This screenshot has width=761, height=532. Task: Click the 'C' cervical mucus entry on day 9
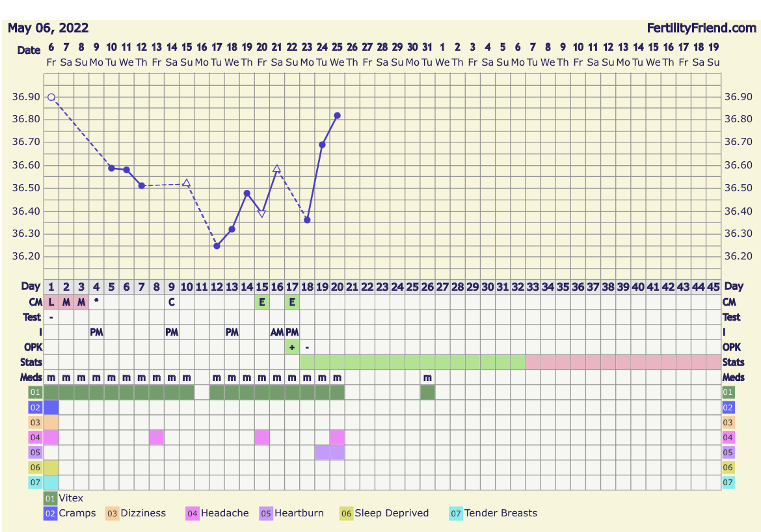(x=172, y=302)
